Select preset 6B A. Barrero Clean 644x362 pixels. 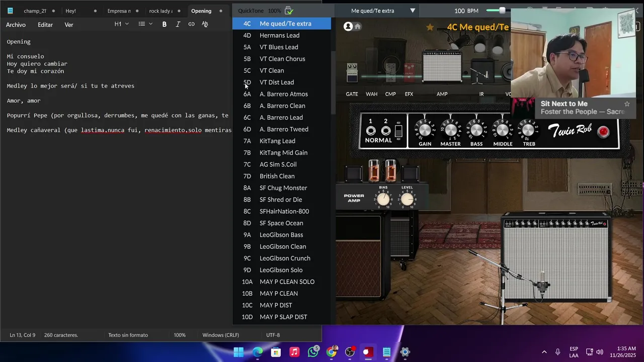[282, 106]
